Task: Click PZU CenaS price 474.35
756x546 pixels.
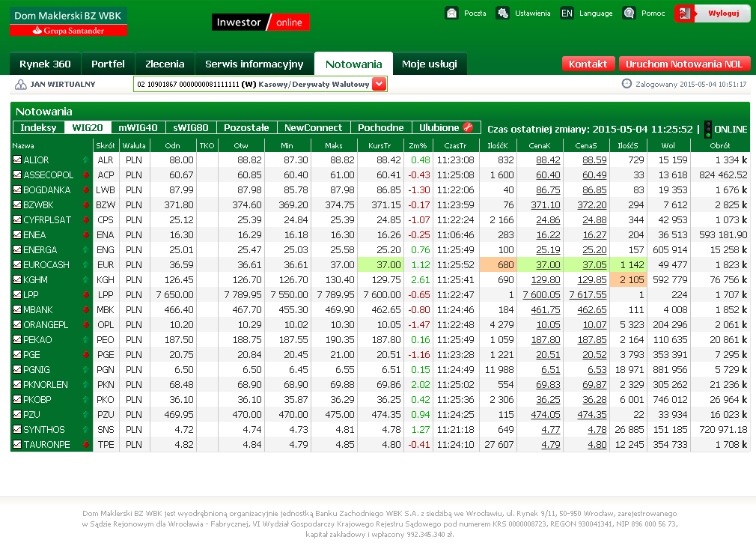Action: 592,414
